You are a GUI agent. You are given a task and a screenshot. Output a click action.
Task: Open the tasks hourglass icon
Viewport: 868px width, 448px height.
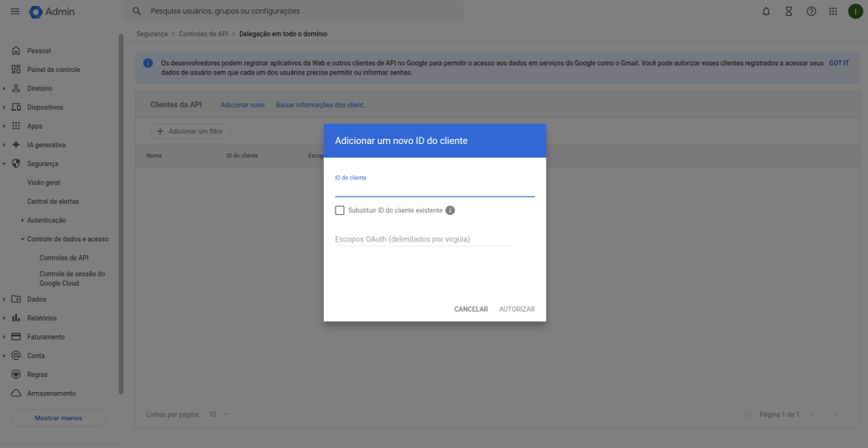(788, 12)
